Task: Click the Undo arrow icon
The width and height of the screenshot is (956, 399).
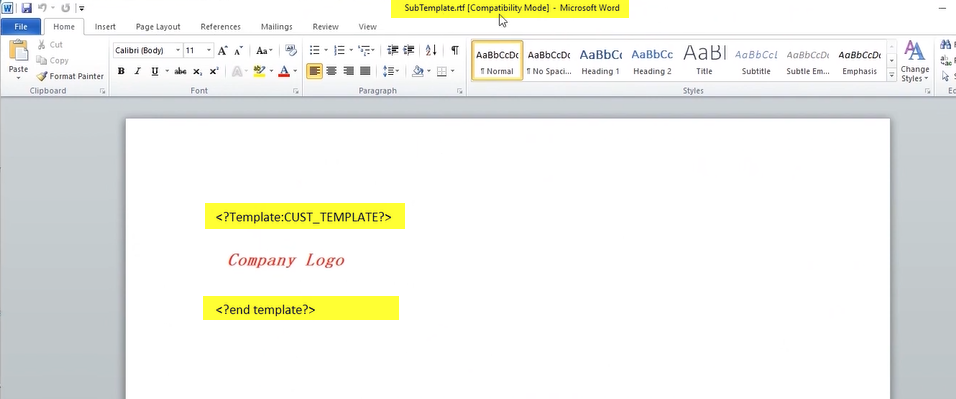Action: pos(43,8)
